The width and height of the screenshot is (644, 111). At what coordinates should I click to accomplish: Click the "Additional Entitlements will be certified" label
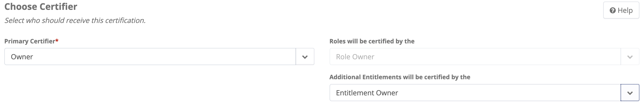click(x=400, y=77)
